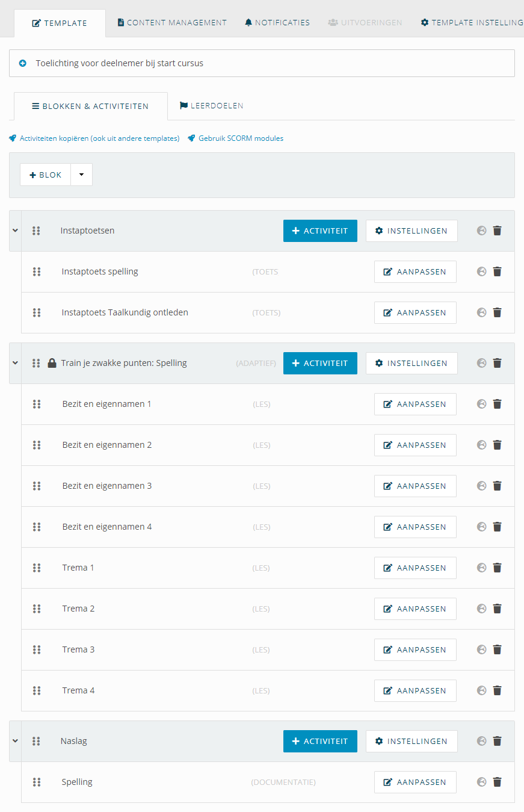The width and height of the screenshot is (524, 812).
Task: Click the Uitvoeringen tab
Action: click(365, 23)
